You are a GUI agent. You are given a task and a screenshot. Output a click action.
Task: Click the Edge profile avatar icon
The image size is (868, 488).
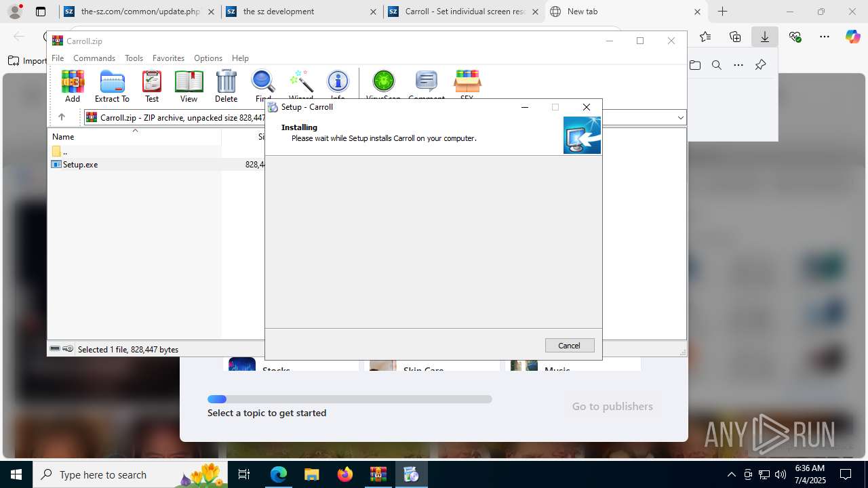point(15,12)
